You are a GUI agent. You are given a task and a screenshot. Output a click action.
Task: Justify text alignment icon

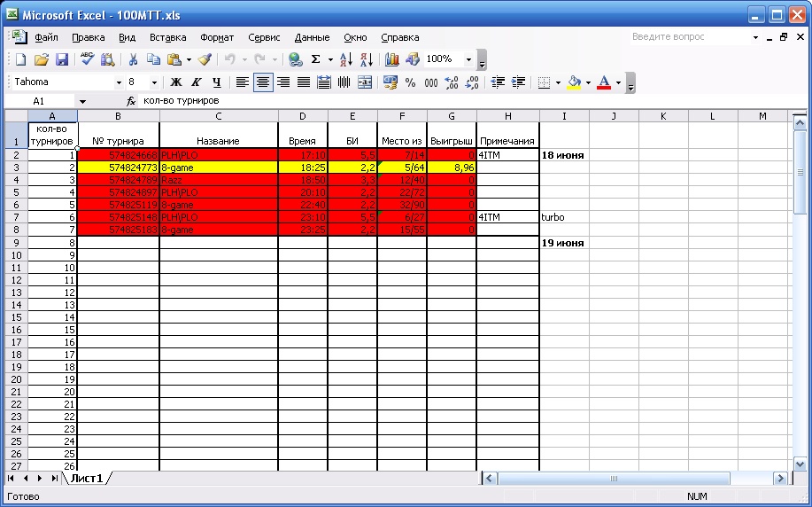coord(304,82)
